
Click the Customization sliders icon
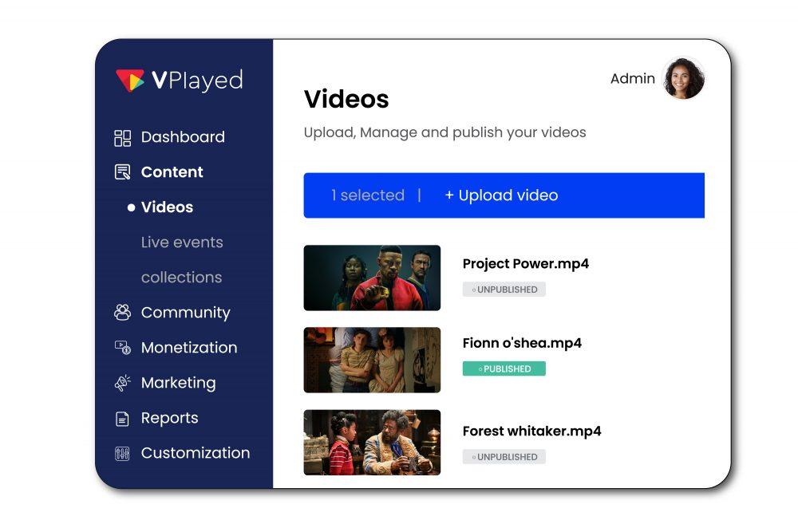click(121, 452)
